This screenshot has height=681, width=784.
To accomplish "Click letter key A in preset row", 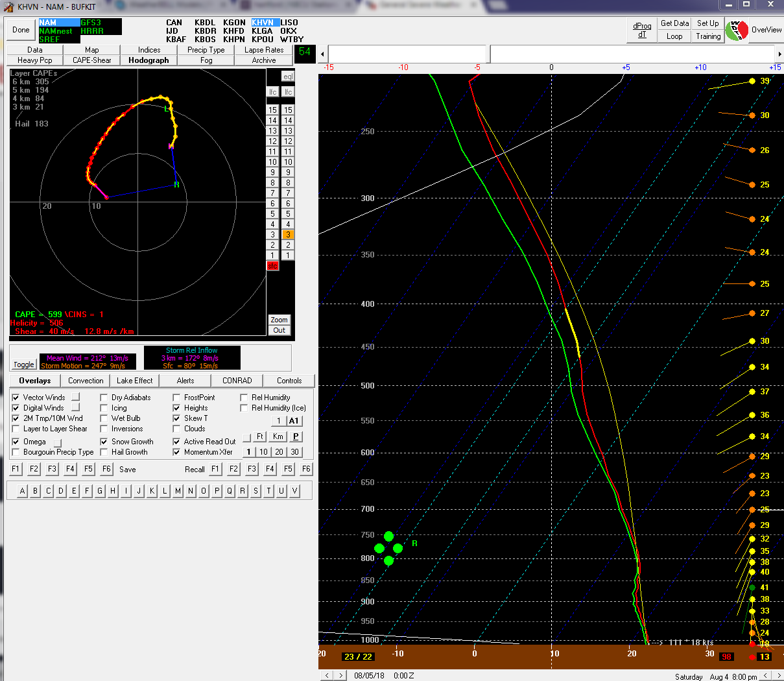I will click(x=22, y=491).
